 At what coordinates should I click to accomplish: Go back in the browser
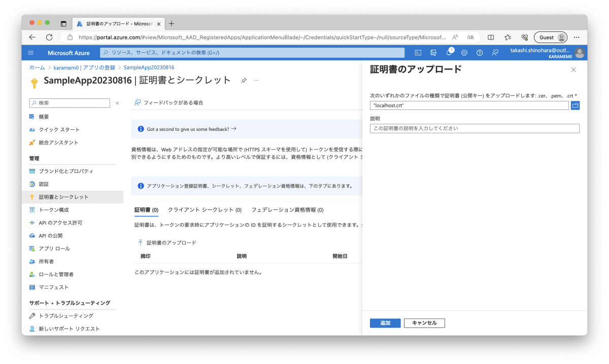32,38
